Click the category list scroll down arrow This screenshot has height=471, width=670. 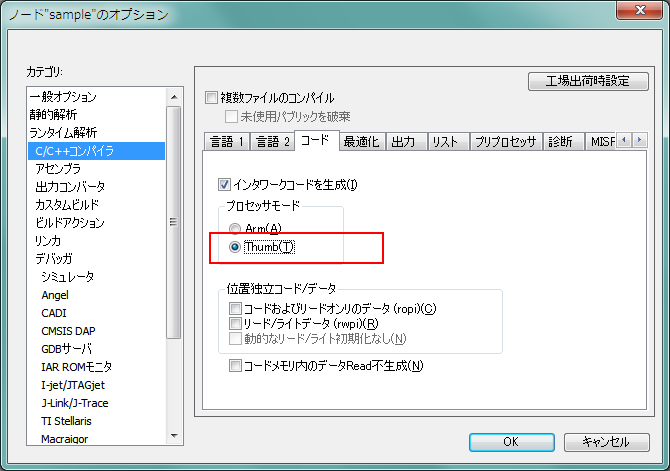point(174,436)
